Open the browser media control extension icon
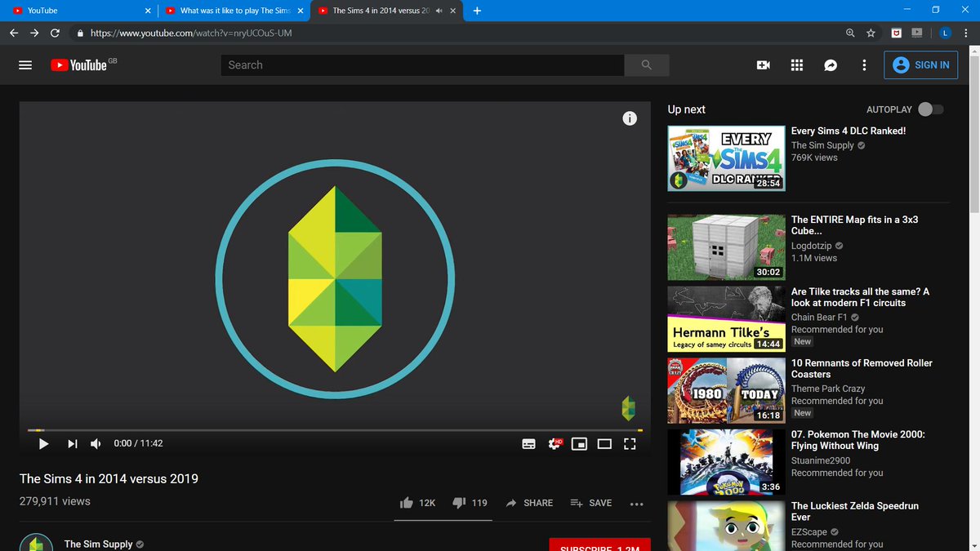Image resolution: width=980 pixels, height=551 pixels. tap(917, 33)
